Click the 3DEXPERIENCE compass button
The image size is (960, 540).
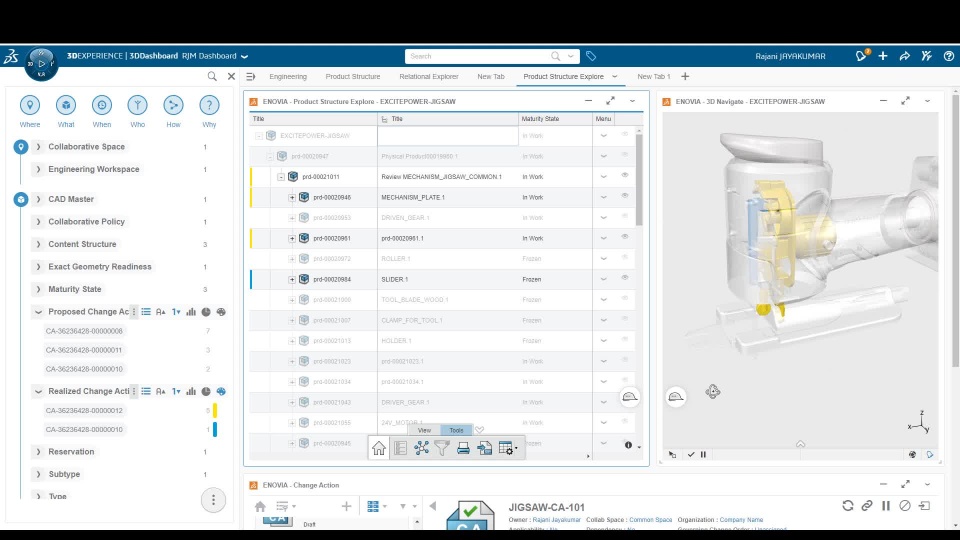pyautogui.click(x=41, y=64)
